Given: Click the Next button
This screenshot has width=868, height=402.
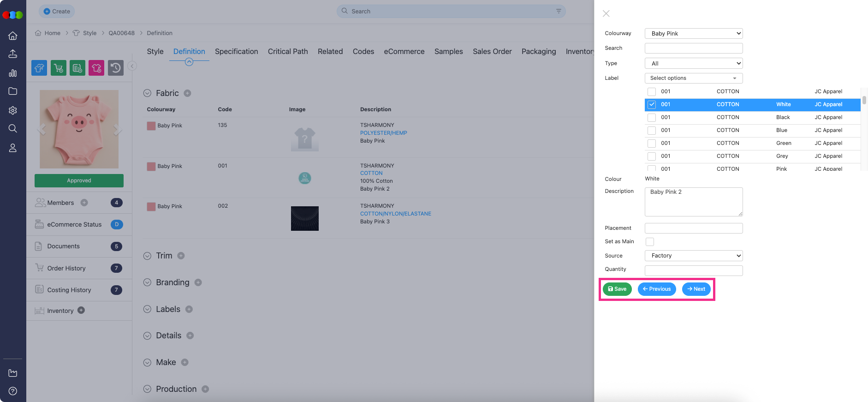Looking at the screenshot, I should pos(696,289).
